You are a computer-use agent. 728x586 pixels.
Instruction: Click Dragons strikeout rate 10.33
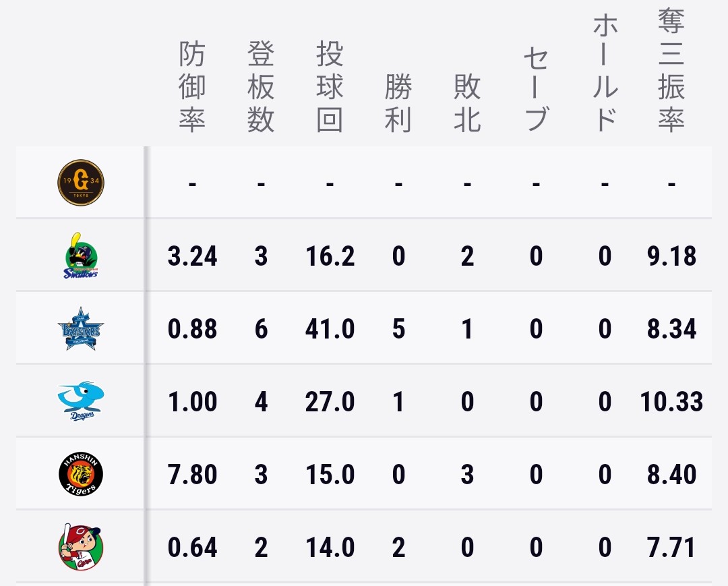click(x=671, y=402)
